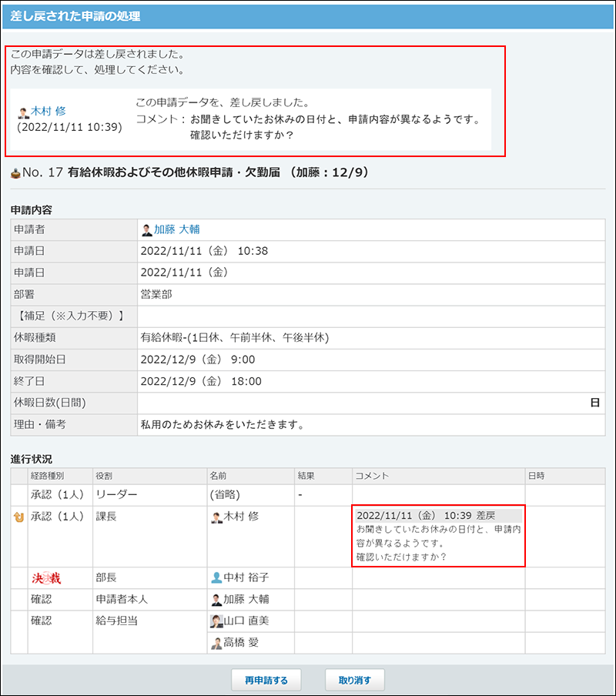Click avatar icon of 高橋 愛
Image resolution: width=616 pixels, height=696 pixels.
click(x=216, y=643)
